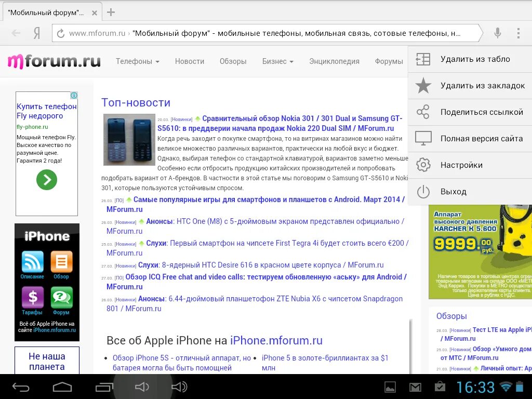Choose "Поделиться ссылкой" menu entry

(x=470, y=112)
